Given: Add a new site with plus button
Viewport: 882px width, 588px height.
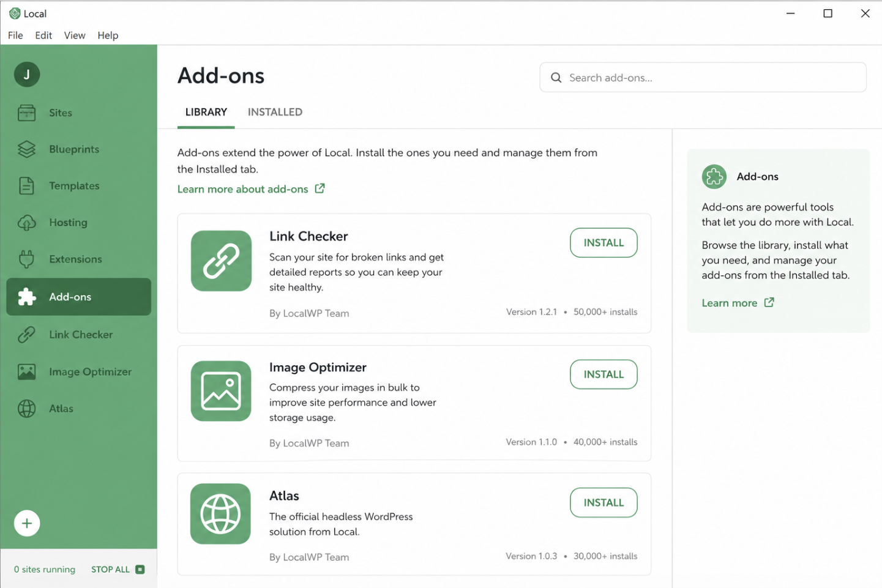Looking at the screenshot, I should pos(27,523).
